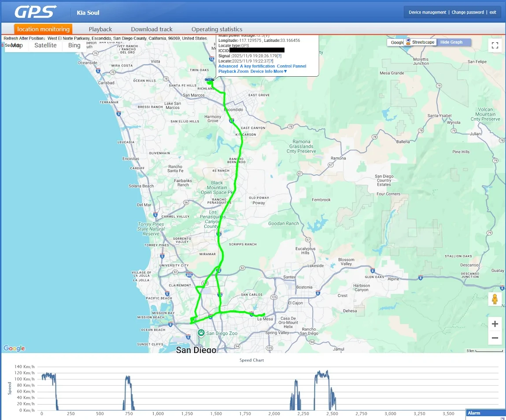
Task: Click the Kia Soul device name
Action: pos(88,13)
